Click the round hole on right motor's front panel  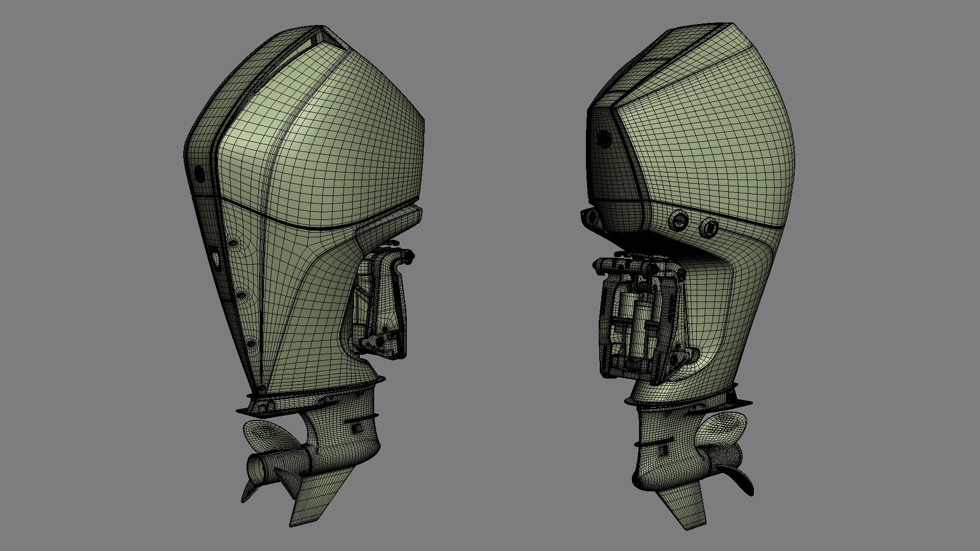click(x=604, y=138)
